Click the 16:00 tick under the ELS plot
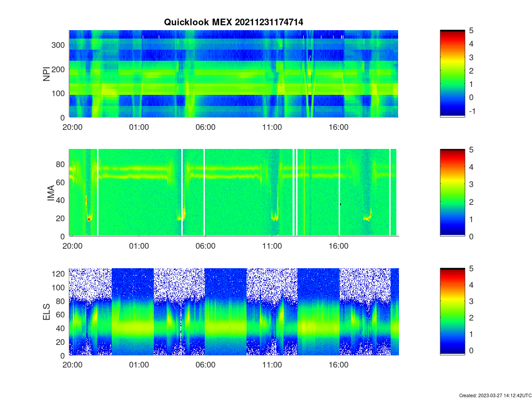Image resolution: width=532 pixels, height=399 pixels. (339, 365)
